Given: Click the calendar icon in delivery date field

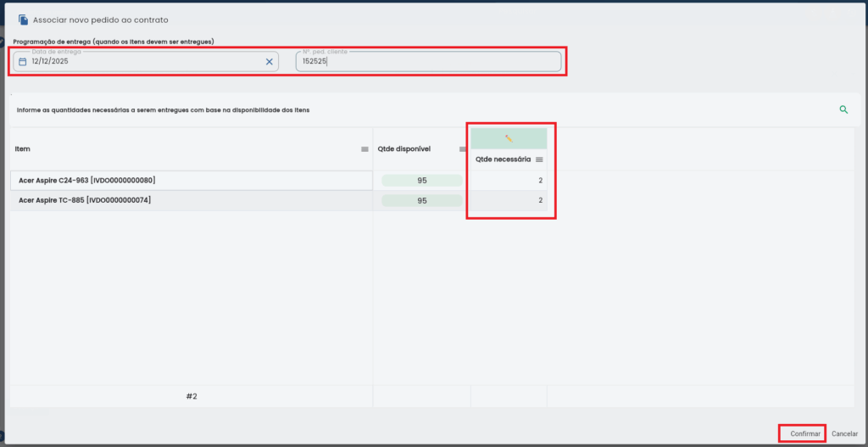Looking at the screenshot, I should [x=23, y=62].
